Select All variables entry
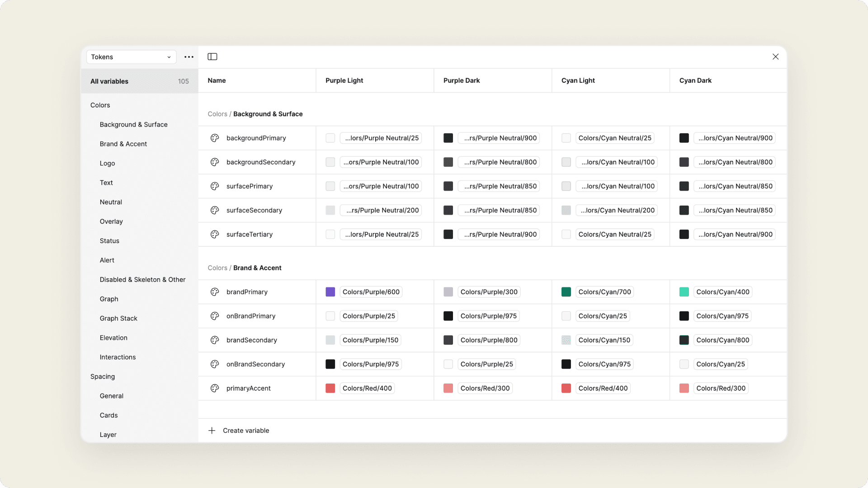 109,81
